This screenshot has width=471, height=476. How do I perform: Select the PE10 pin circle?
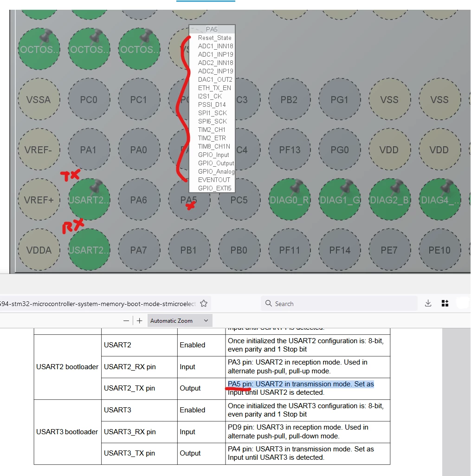coord(439,250)
